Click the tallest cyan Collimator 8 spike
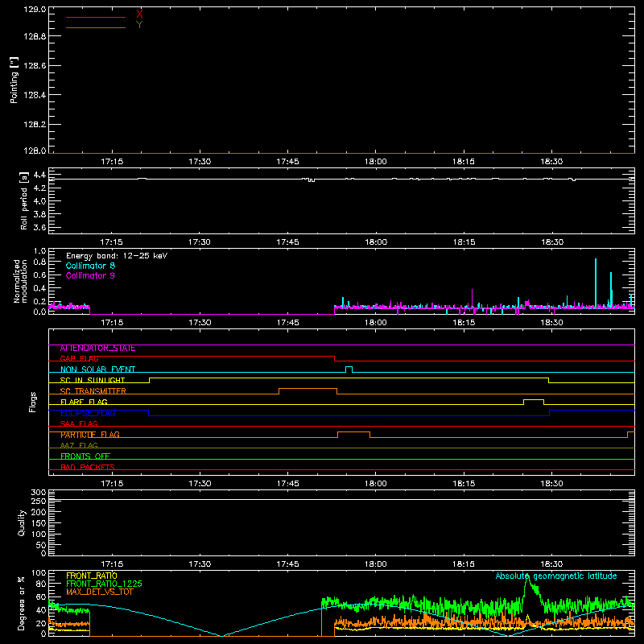This screenshot has height=644, width=644. [596, 283]
